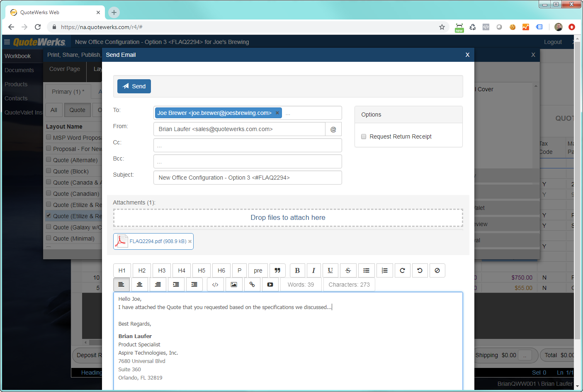Click the Subject field
The height and width of the screenshot is (392, 583).
pyautogui.click(x=248, y=178)
